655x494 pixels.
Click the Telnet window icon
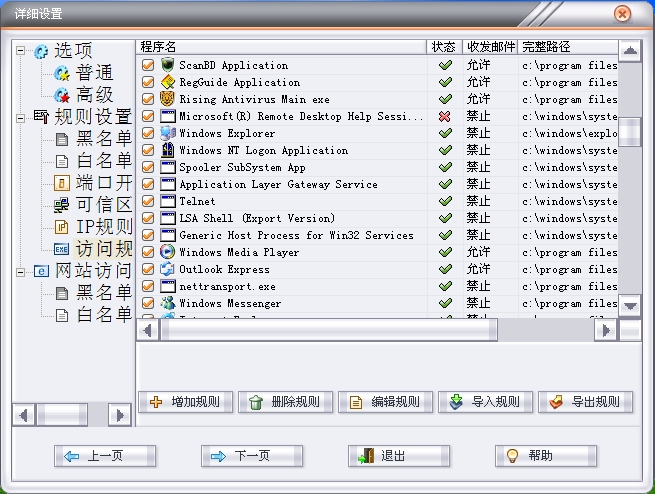click(168, 201)
